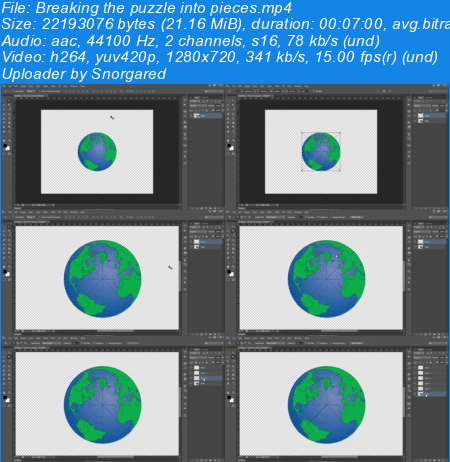Select the single highlighted layer in the top-left frame

pos(206,116)
